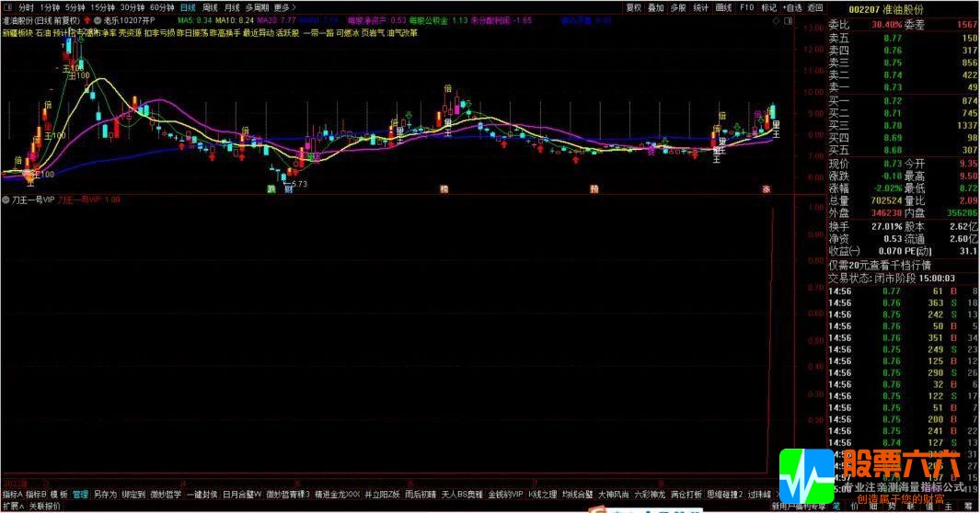The height and width of the screenshot is (513, 980).
Task: Open the 多股 multi-stock view
Action: coord(678,8)
